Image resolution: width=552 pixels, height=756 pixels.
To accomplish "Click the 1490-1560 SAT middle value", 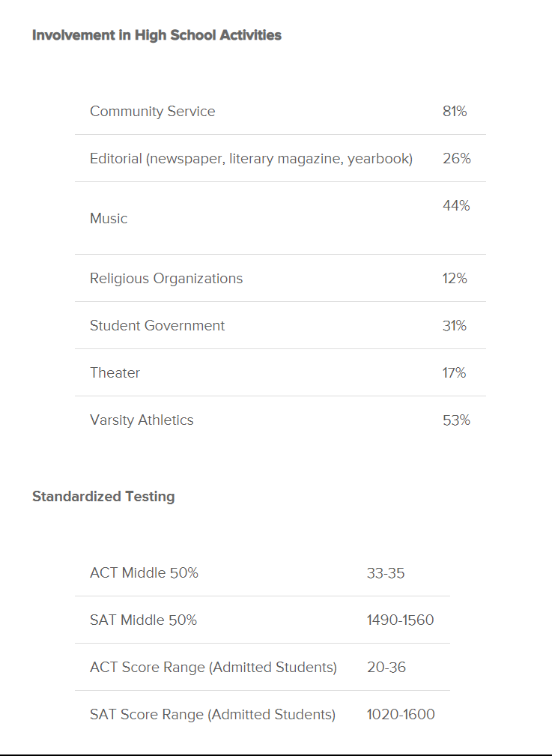I will click(400, 620).
